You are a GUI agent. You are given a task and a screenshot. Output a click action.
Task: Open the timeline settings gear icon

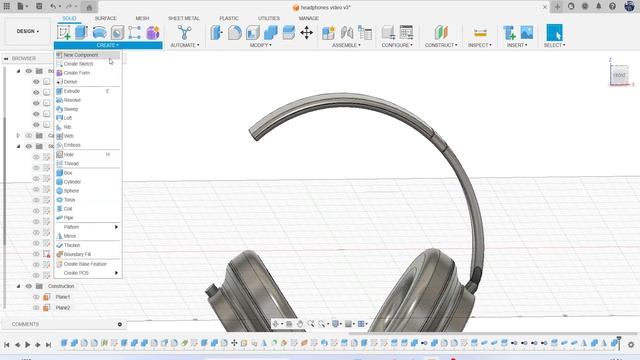point(631,344)
